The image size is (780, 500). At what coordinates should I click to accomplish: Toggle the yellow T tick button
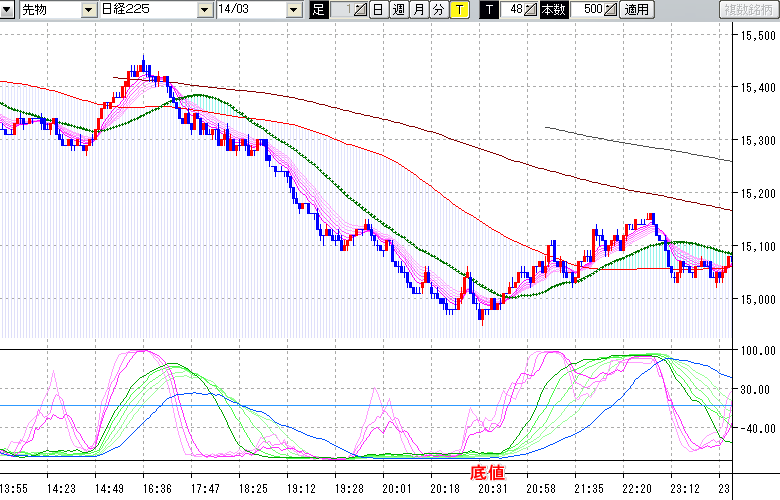coord(458,10)
